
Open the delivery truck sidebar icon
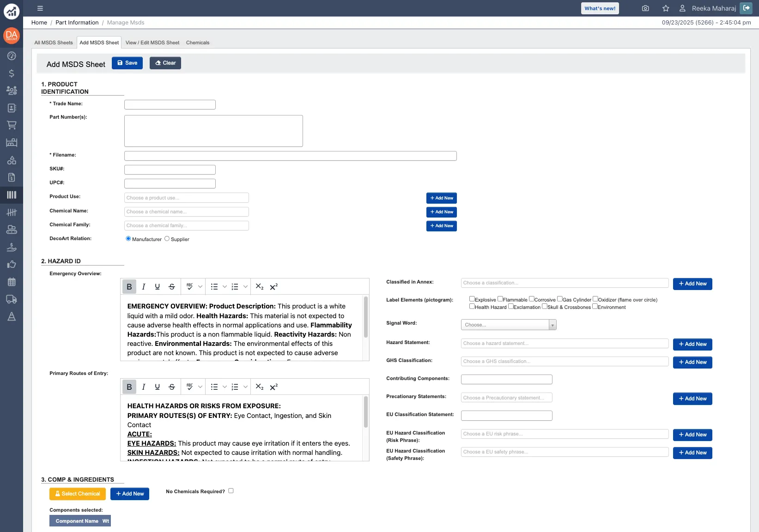12,299
